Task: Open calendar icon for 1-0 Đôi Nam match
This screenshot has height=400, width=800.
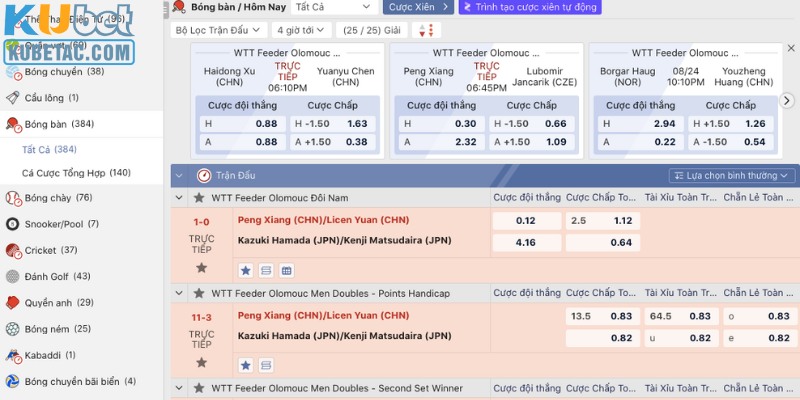Action: 287,270
